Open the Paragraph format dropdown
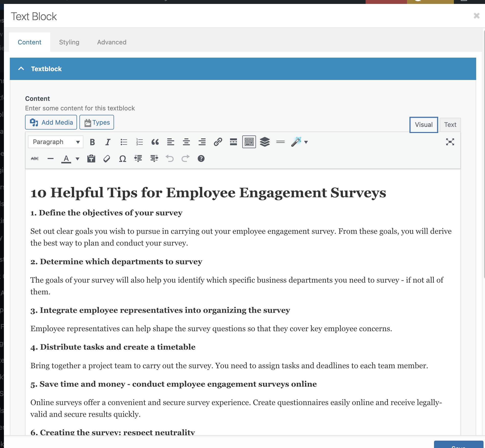485x448 pixels. pyautogui.click(x=56, y=142)
